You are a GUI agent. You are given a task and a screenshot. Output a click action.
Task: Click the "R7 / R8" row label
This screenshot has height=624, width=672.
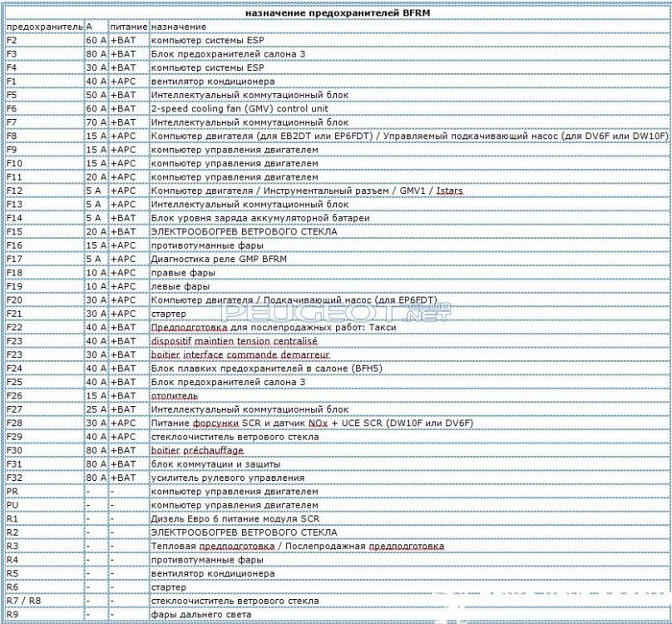pyautogui.click(x=24, y=601)
